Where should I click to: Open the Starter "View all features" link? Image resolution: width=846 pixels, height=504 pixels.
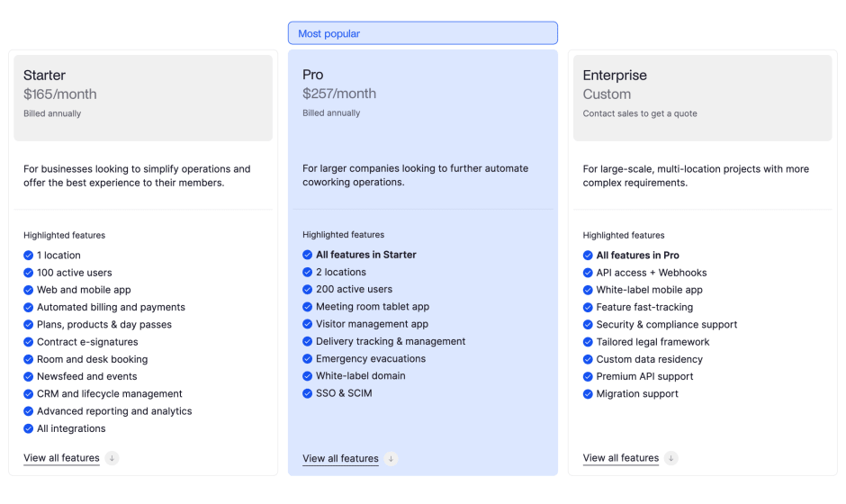(61, 458)
